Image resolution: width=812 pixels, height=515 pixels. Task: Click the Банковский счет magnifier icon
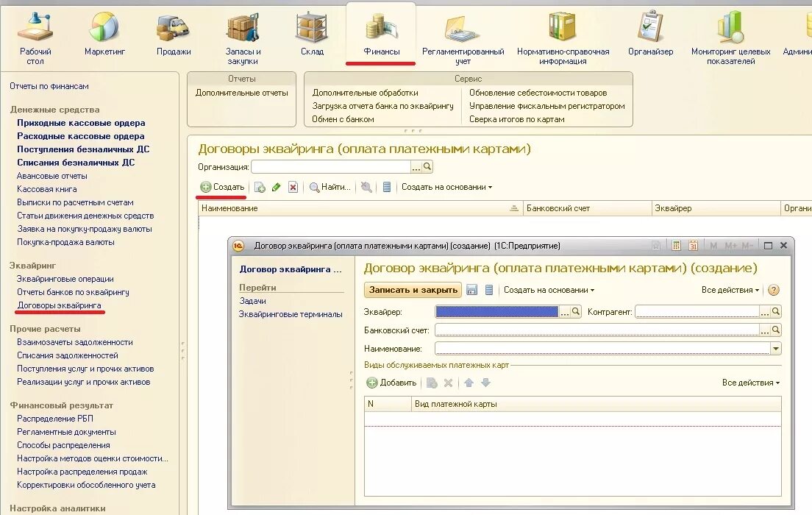[x=776, y=330]
